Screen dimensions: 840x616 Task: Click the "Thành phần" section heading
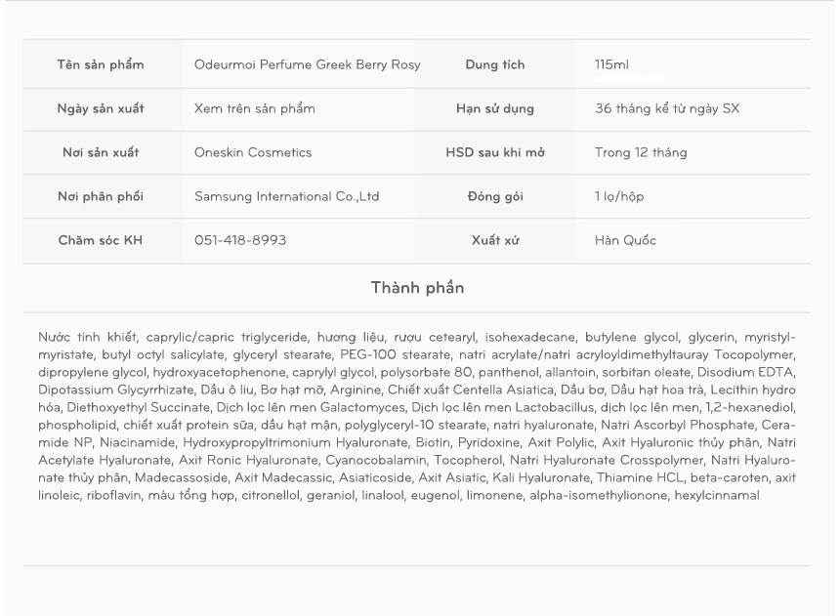click(x=417, y=288)
